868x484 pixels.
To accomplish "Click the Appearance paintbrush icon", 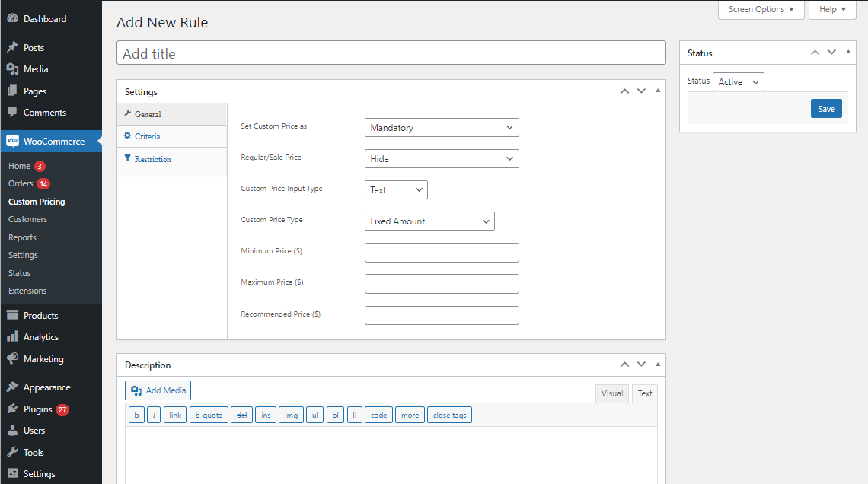I will point(12,387).
